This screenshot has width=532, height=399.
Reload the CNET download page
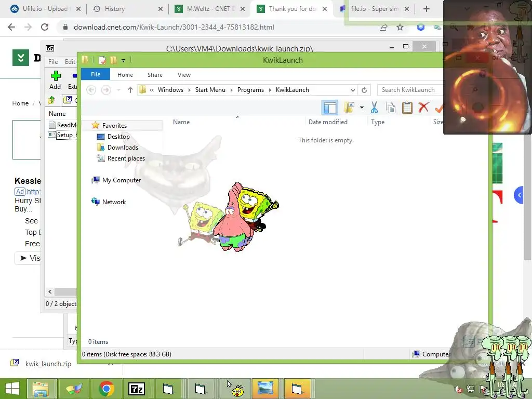45,27
